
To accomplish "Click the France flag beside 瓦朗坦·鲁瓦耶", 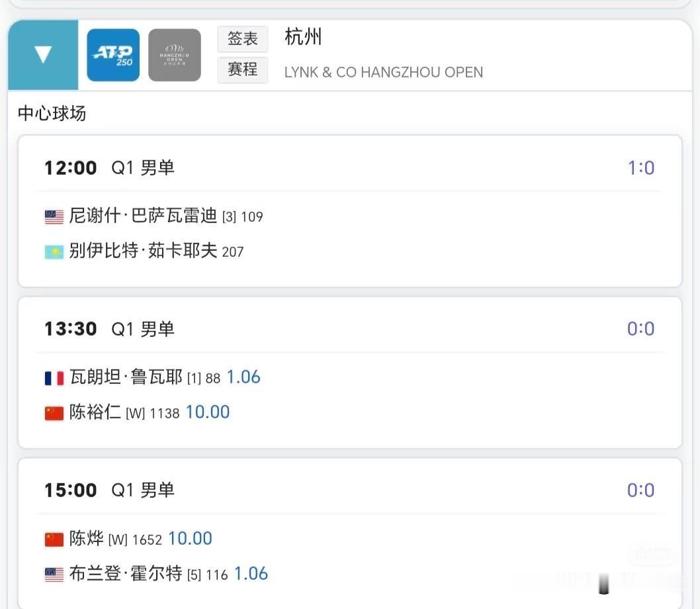I will click(54, 378).
